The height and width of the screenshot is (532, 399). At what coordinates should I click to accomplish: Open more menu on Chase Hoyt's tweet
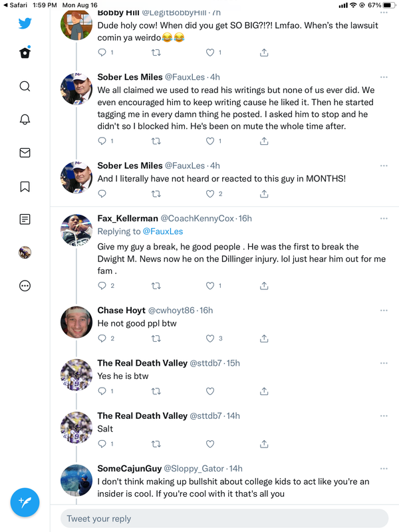[384, 310]
